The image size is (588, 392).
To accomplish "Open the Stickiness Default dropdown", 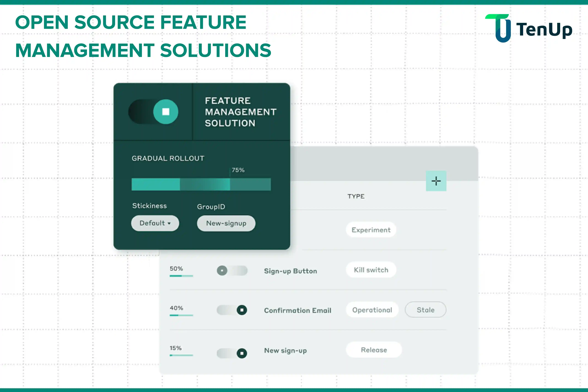I will click(155, 223).
